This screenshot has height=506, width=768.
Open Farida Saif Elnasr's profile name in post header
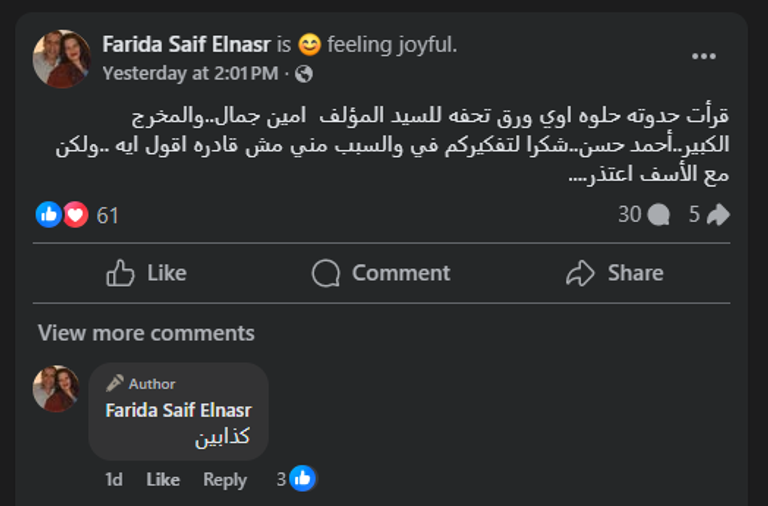tap(186, 44)
